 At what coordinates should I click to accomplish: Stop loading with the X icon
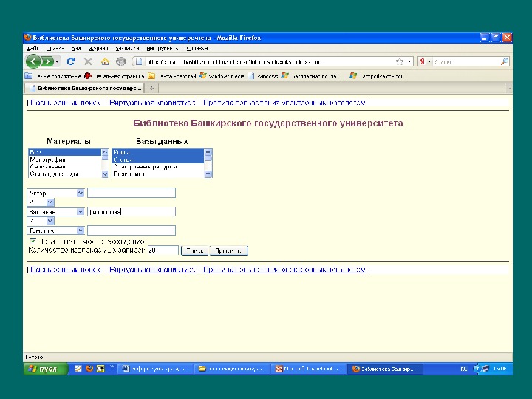point(88,61)
